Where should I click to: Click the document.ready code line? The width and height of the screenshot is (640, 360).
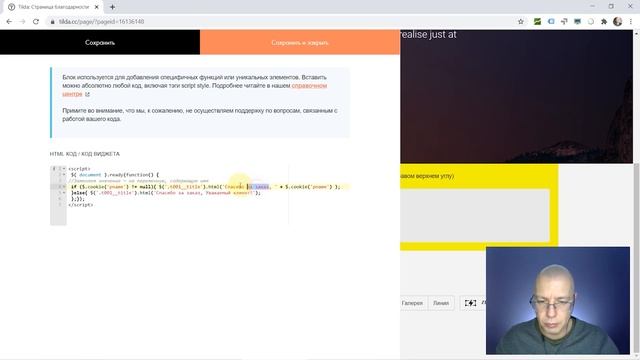tap(115, 175)
